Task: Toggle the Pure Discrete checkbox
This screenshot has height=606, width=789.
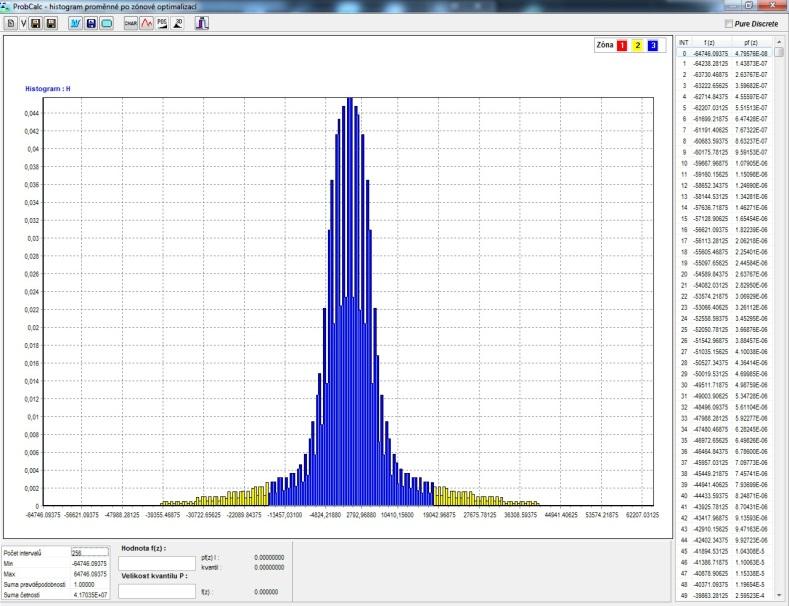Action: [728, 24]
